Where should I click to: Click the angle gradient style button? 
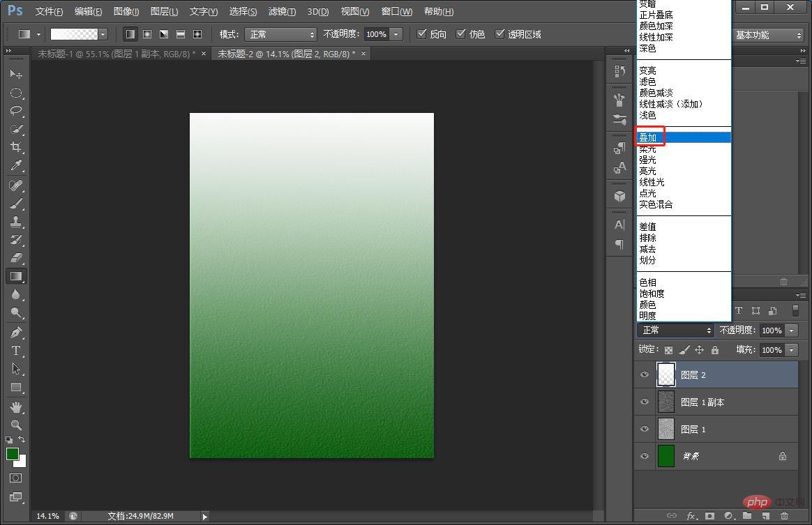[x=164, y=34]
